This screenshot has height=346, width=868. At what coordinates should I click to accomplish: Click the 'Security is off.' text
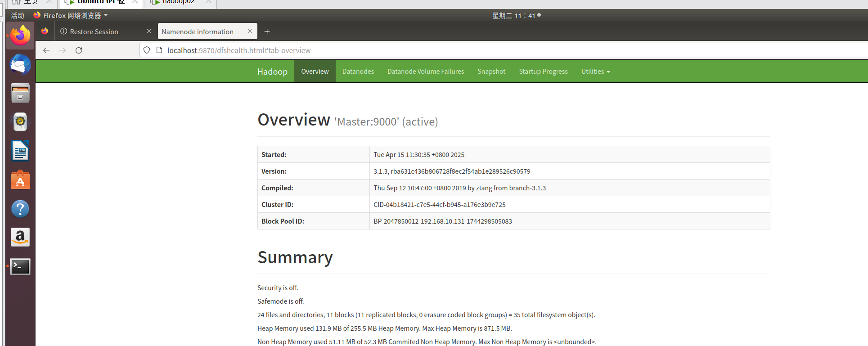278,288
